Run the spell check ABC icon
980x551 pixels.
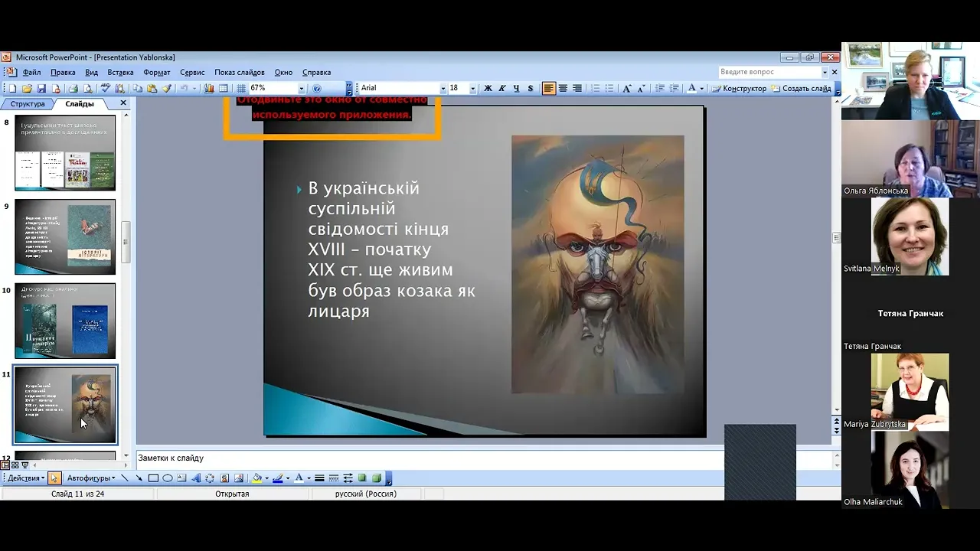(x=105, y=89)
